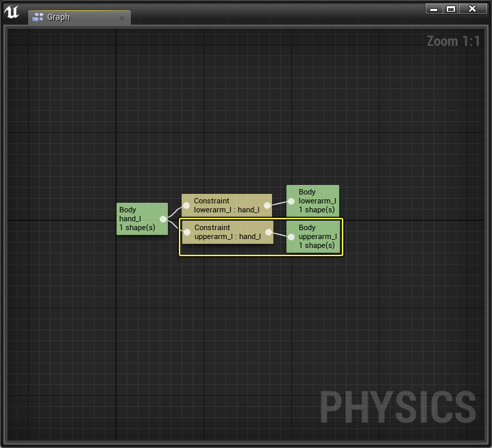The image size is (492, 448).
Task: Click output pin of upperarm_l : hand_l constraint
Action: click(x=267, y=232)
